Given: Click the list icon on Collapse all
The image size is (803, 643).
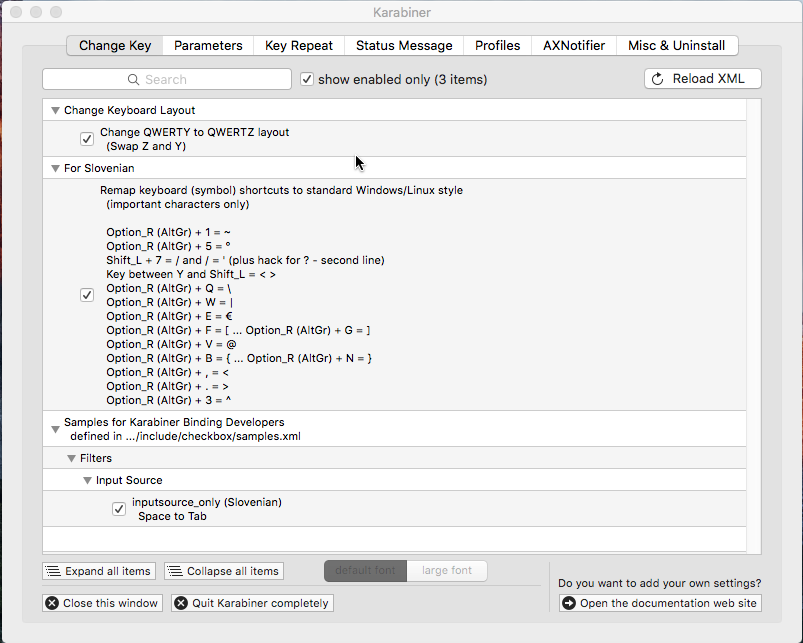Looking at the screenshot, I should click(175, 571).
